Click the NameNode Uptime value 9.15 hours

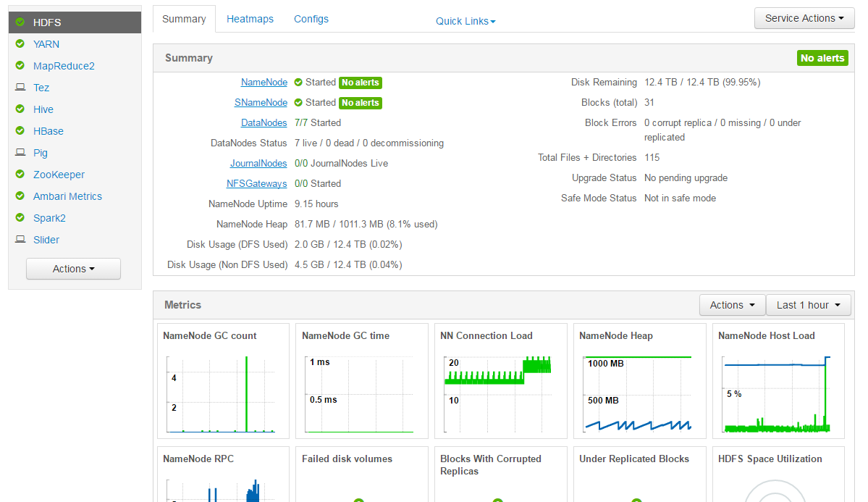point(316,204)
